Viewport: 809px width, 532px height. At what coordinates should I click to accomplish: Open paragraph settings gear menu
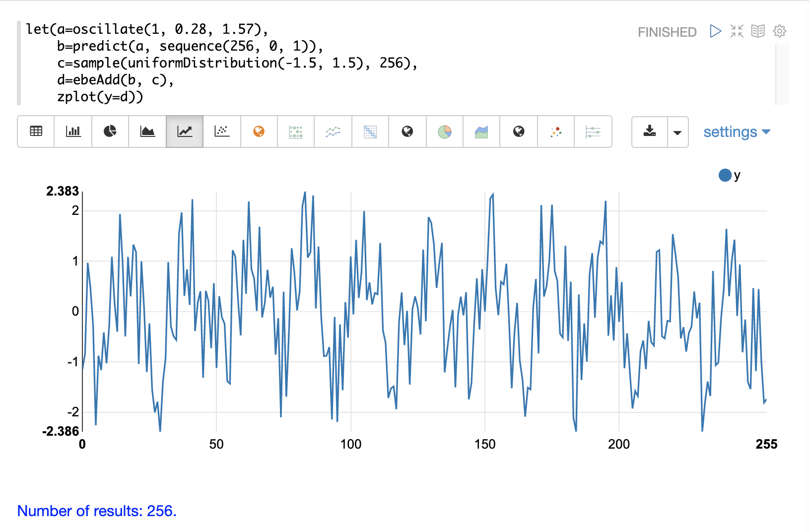(x=780, y=31)
